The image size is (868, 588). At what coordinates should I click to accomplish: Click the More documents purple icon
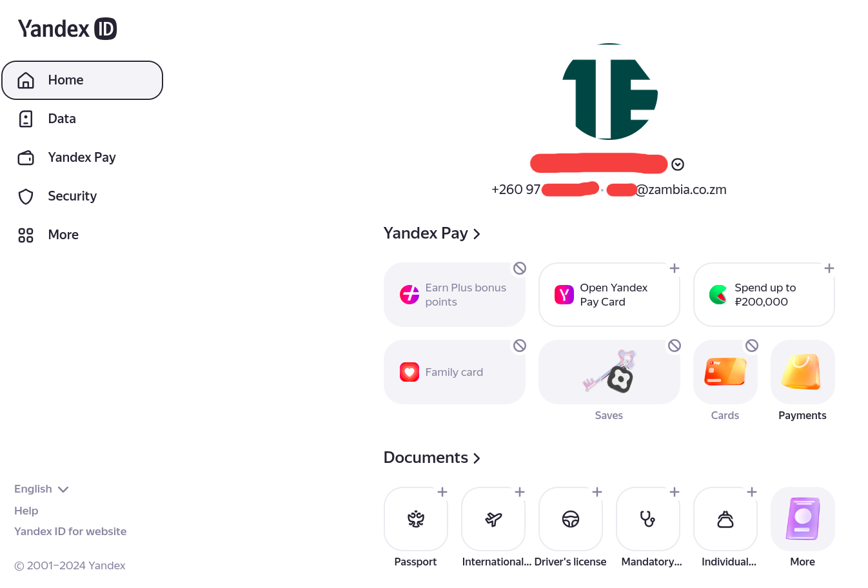click(x=803, y=519)
